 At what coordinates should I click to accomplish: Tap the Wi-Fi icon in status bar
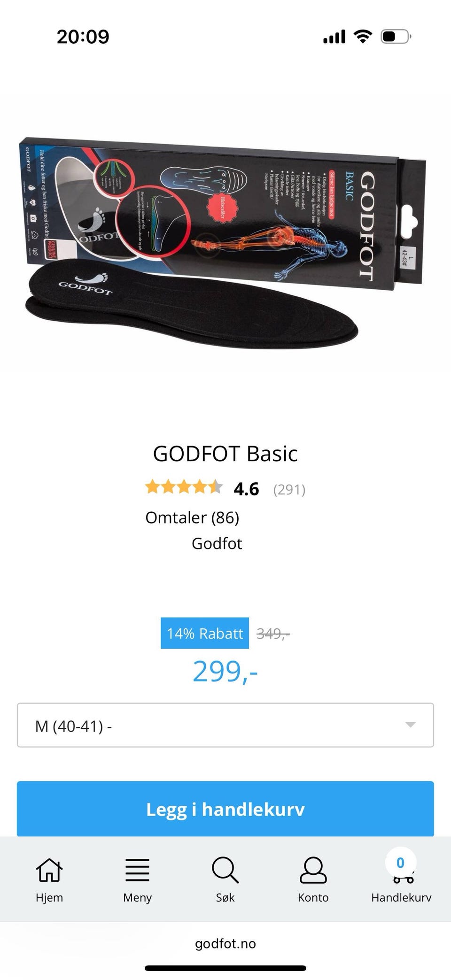(x=362, y=36)
